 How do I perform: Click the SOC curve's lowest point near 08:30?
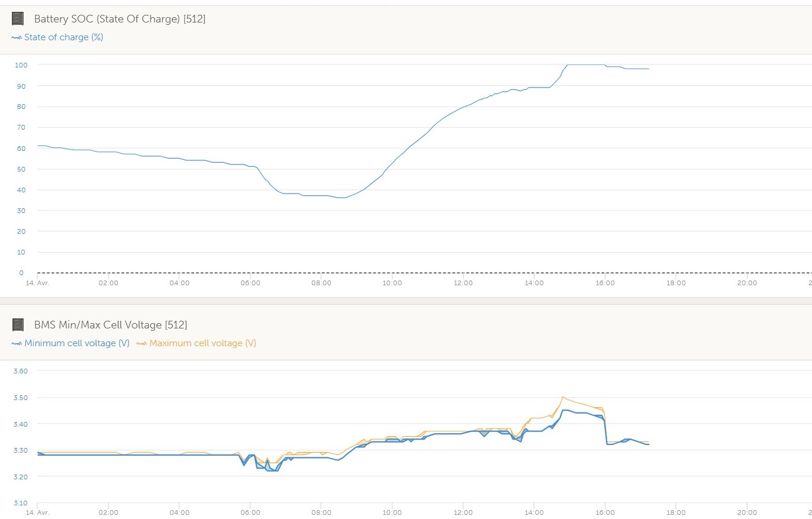click(341, 198)
